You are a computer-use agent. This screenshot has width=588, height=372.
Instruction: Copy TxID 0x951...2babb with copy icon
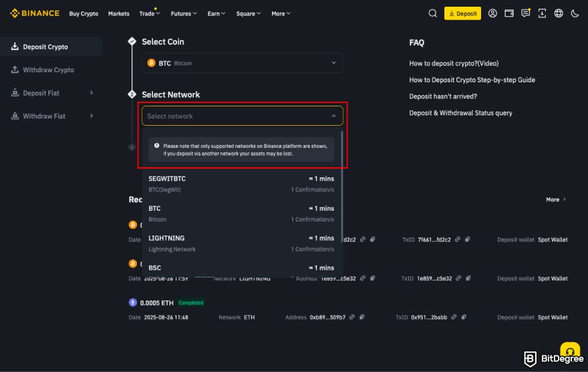464,317
